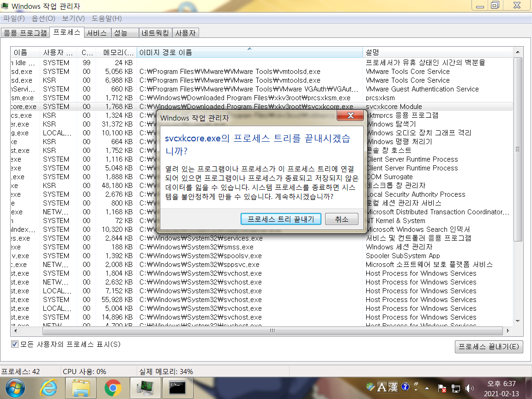Click 실제 메모리: 34% status entry
The width and height of the screenshot is (532, 399).
pyautogui.click(x=166, y=371)
